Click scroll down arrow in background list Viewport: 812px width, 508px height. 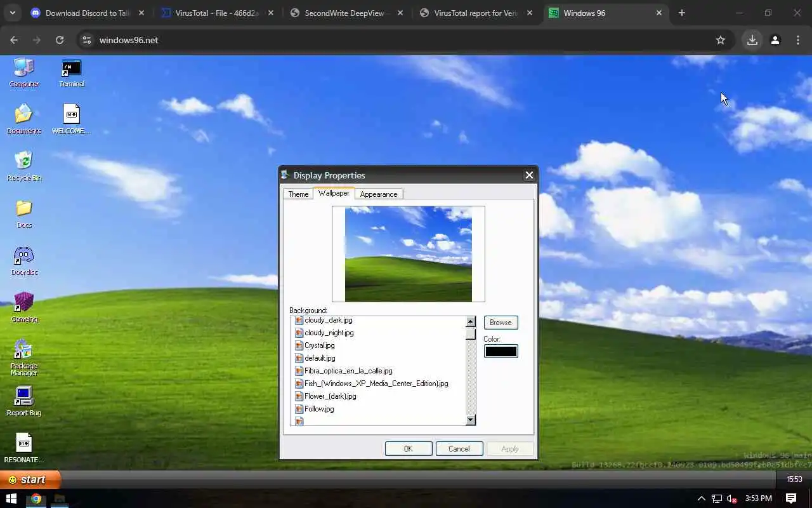click(470, 420)
